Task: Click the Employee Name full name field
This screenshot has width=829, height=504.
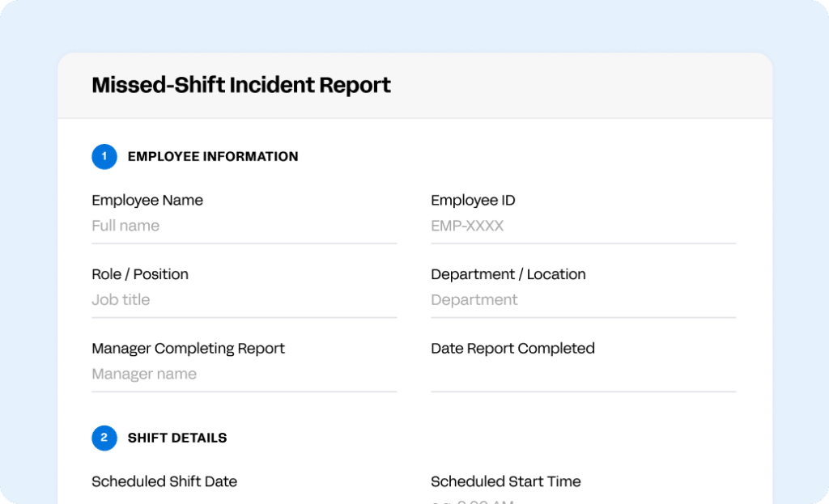Action: pos(244,227)
